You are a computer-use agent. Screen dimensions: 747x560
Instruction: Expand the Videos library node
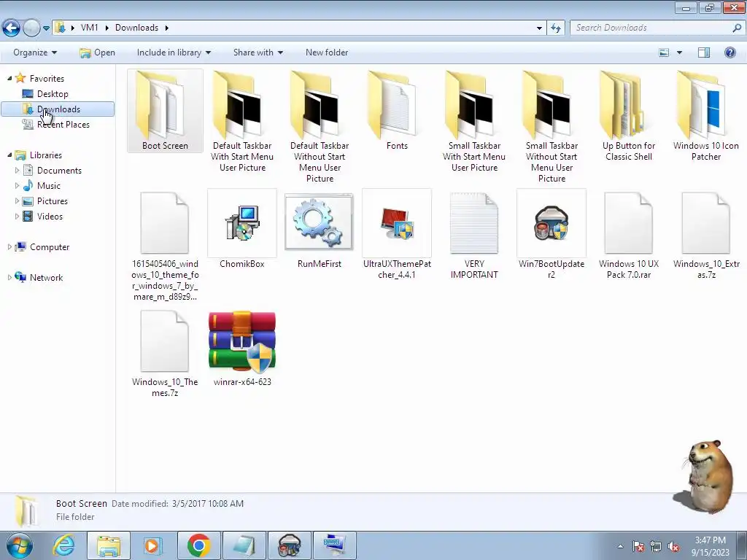(x=18, y=216)
